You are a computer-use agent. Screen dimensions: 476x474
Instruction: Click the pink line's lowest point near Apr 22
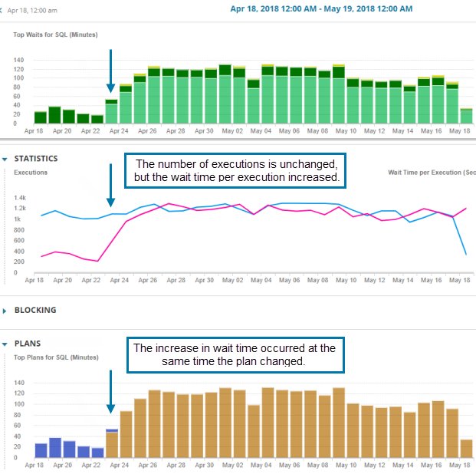tap(97, 261)
